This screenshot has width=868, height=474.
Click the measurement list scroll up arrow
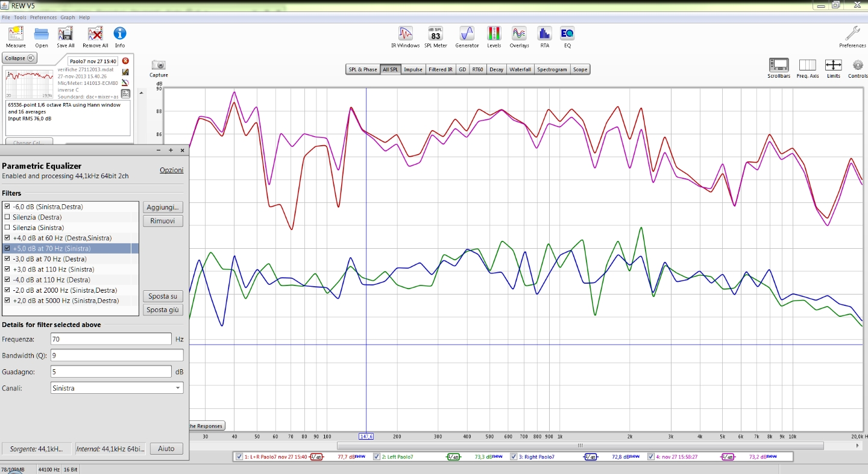coord(142,93)
